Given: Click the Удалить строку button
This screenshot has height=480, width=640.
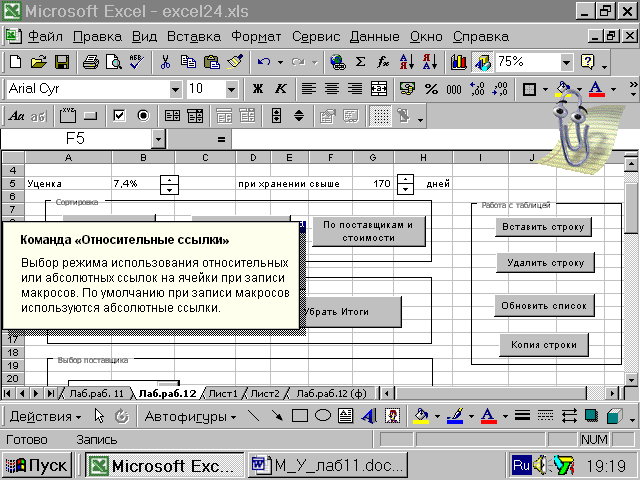Looking at the screenshot, I should [545, 262].
